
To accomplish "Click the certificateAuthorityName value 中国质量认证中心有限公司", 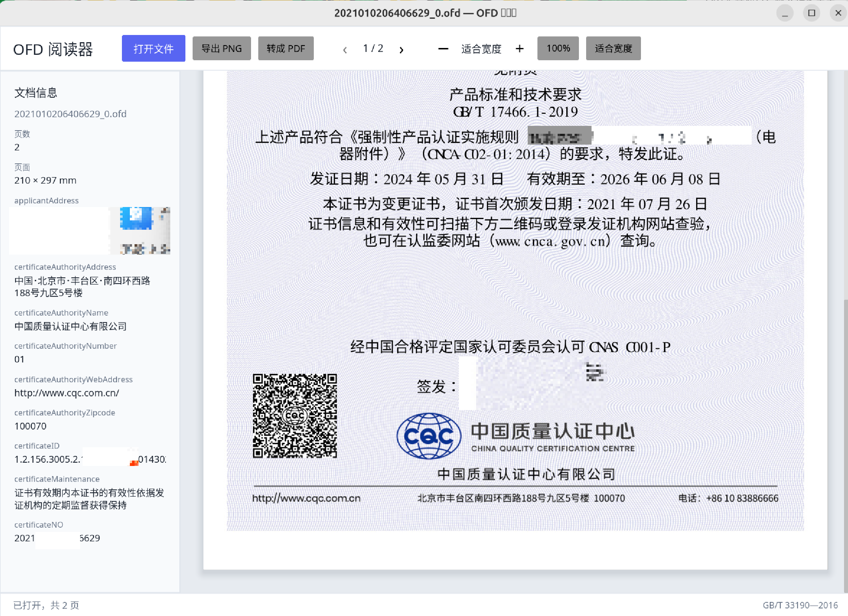I will pyautogui.click(x=70, y=326).
